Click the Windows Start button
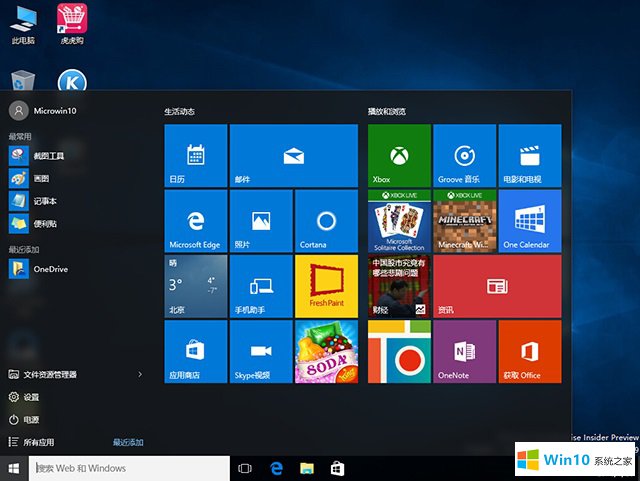The height and width of the screenshot is (481, 640). tap(14, 468)
